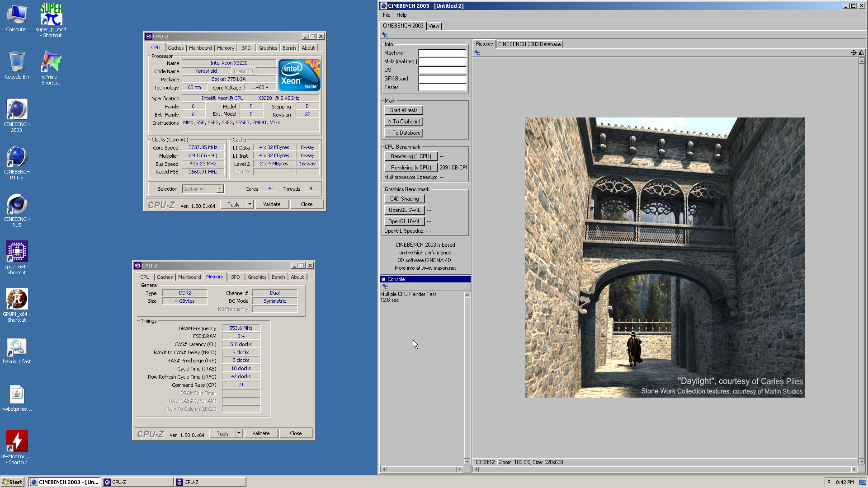868x488 pixels.
Task: Open Tools dropdown arrow in top CPU-Z
Action: coord(250,204)
